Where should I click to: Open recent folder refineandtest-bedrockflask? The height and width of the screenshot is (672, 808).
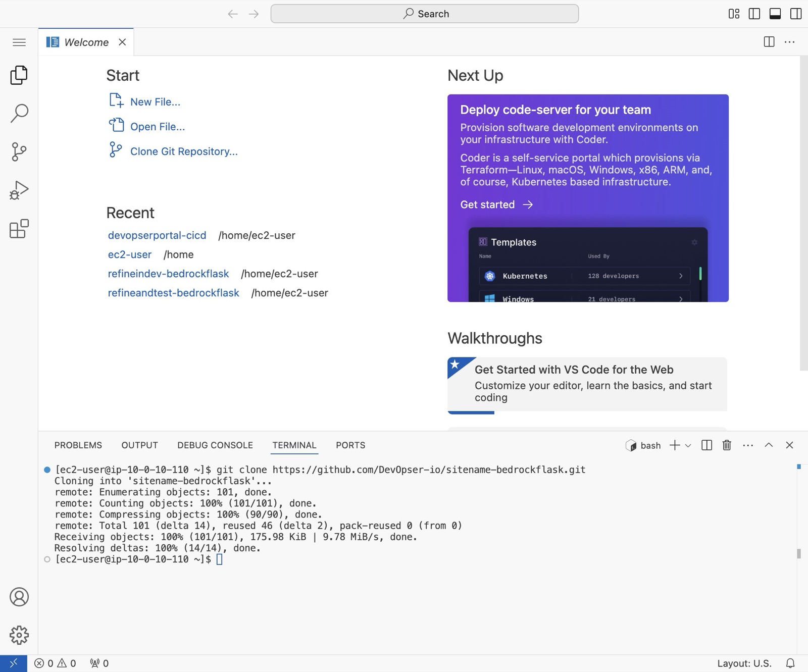tap(173, 293)
